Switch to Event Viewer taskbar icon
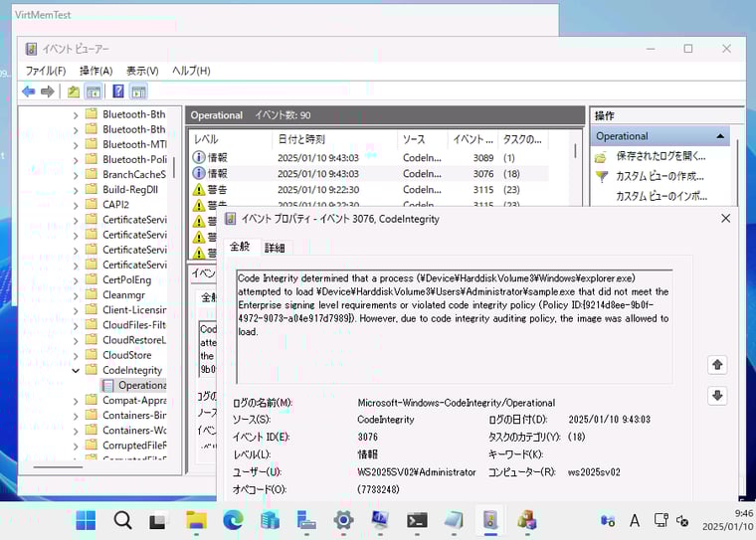Screen dimensions: 756x540 pyautogui.click(x=490, y=520)
